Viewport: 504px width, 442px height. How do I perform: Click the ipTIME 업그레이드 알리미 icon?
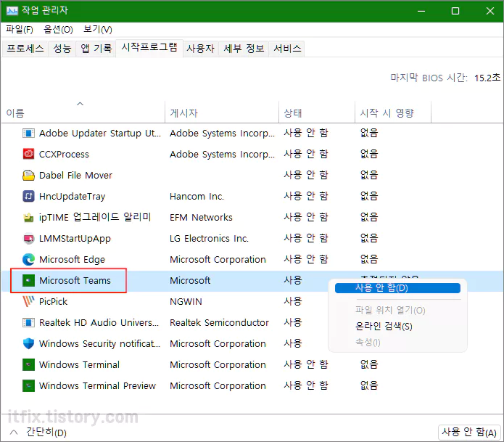[x=28, y=218]
